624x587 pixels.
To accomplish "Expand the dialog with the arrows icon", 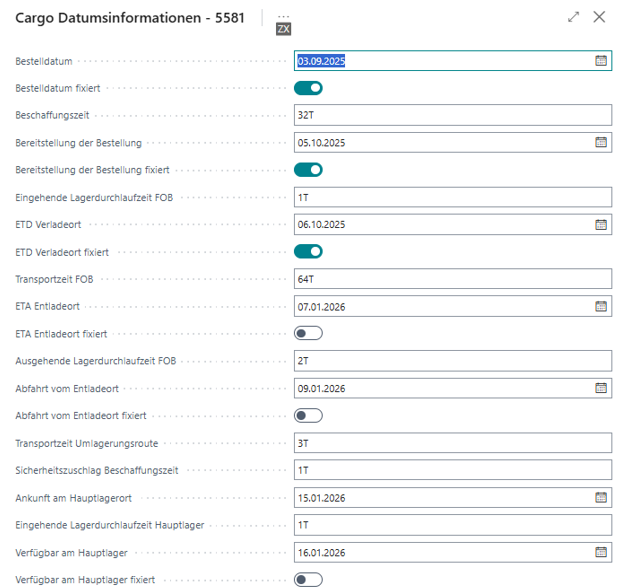I will [573, 17].
